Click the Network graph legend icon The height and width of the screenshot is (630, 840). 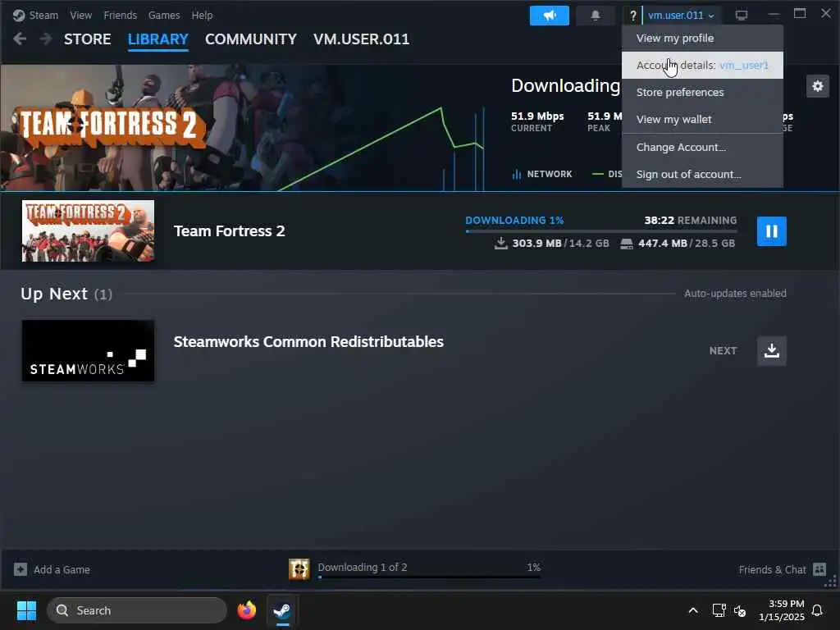pyautogui.click(x=517, y=174)
